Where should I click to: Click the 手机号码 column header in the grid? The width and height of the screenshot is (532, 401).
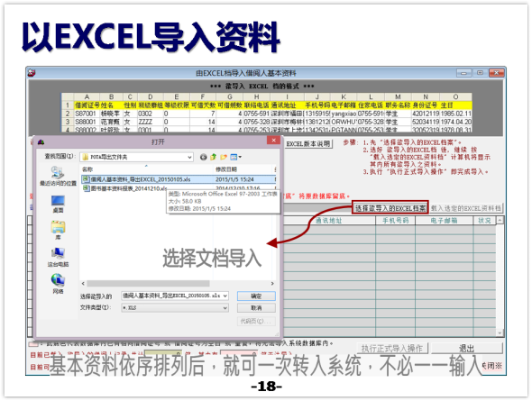[x=396, y=221]
